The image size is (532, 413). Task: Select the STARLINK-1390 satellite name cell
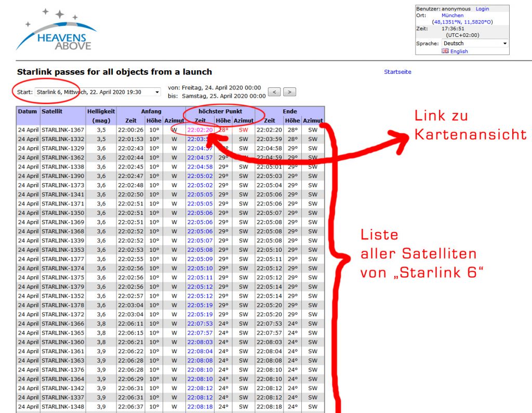coord(63,176)
